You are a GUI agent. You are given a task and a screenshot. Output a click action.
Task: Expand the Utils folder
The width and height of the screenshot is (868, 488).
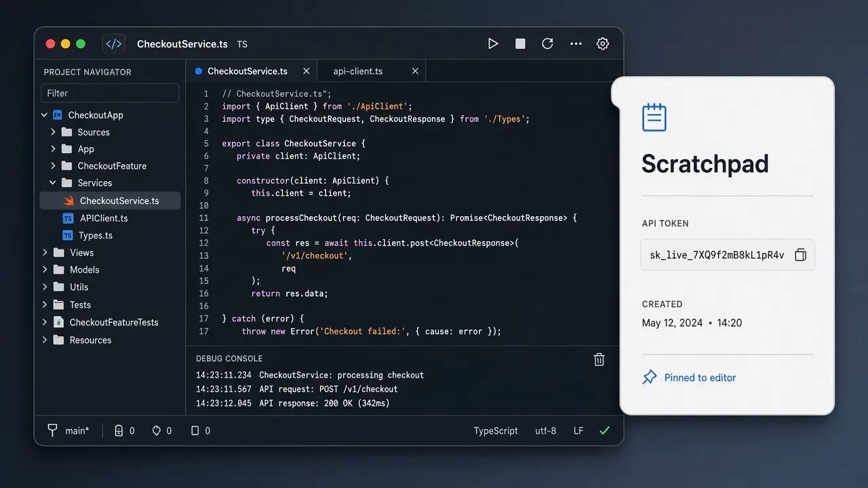coord(45,287)
